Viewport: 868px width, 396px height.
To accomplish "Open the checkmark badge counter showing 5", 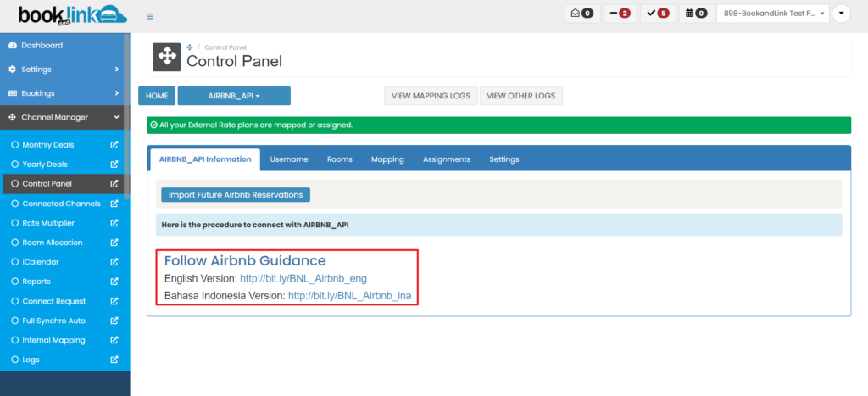I will 658,14.
